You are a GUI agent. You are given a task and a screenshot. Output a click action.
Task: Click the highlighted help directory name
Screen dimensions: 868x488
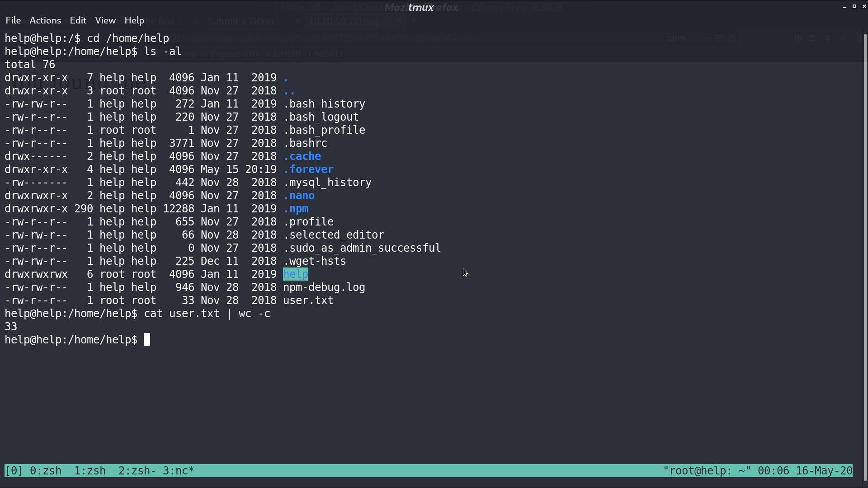click(x=296, y=274)
